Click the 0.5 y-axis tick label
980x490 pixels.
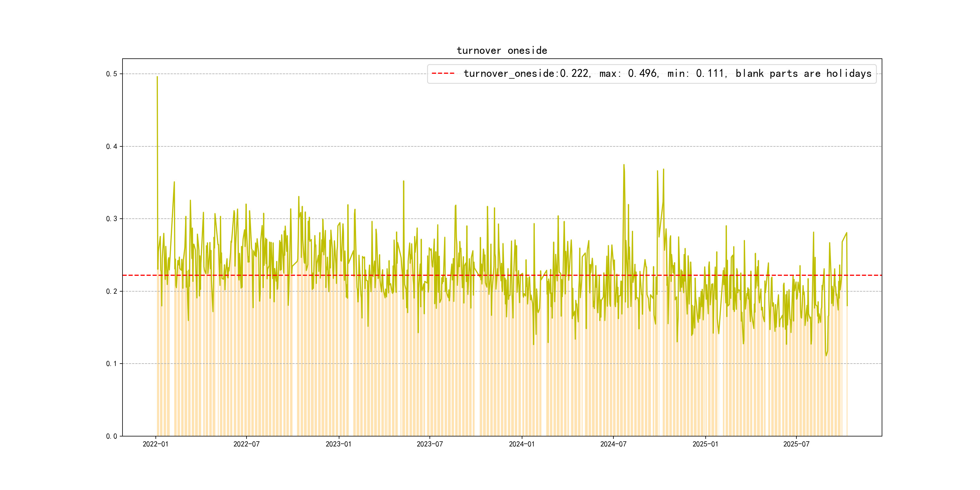pos(112,74)
